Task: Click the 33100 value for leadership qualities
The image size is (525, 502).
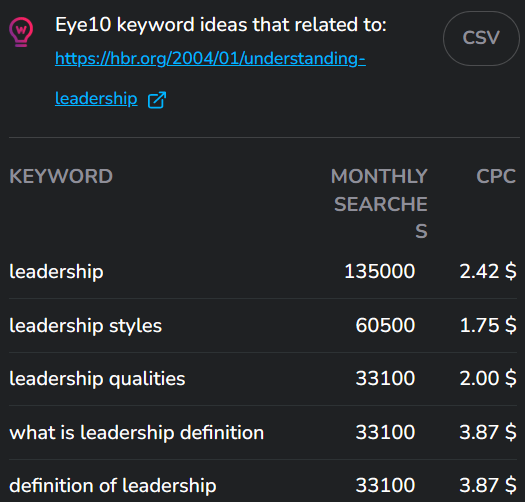Action: pyautogui.click(x=385, y=378)
